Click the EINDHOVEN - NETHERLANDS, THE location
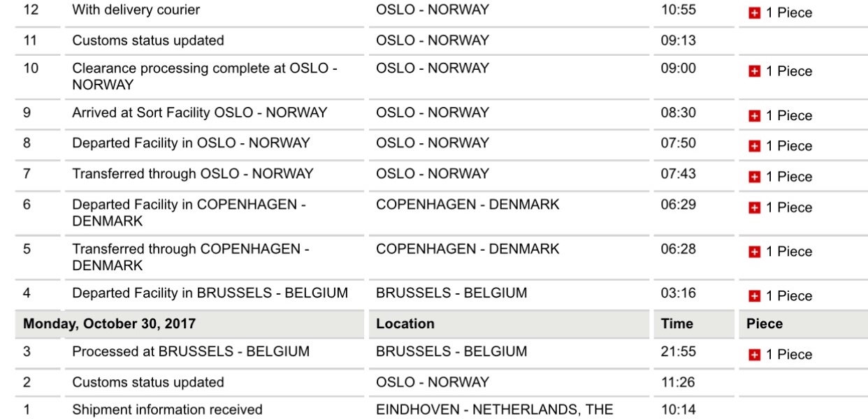Image resolution: width=868 pixels, height=419 pixels. [494, 410]
